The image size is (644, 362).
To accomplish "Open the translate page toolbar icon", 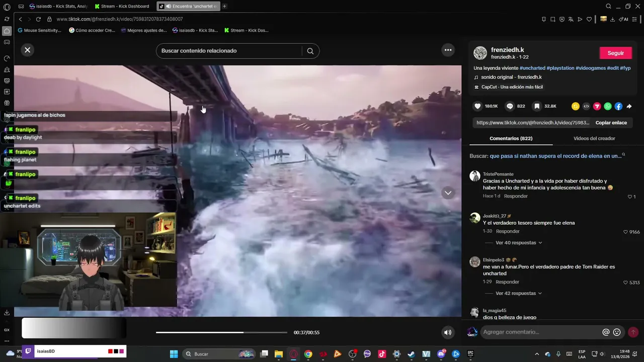I will tap(571, 19).
